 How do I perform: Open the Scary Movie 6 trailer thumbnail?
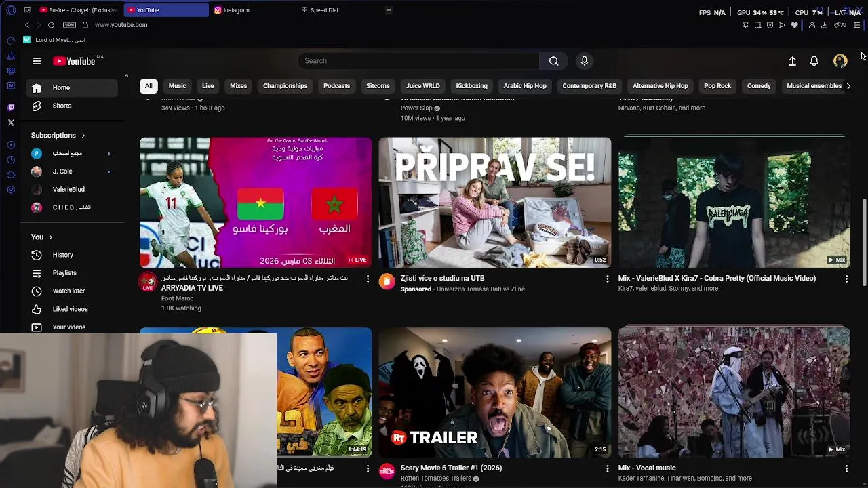coord(495,392)
